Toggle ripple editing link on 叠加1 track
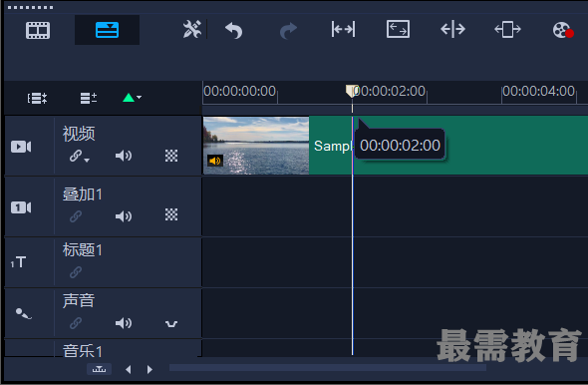588x385 pixels. click(x=76, y=216)
